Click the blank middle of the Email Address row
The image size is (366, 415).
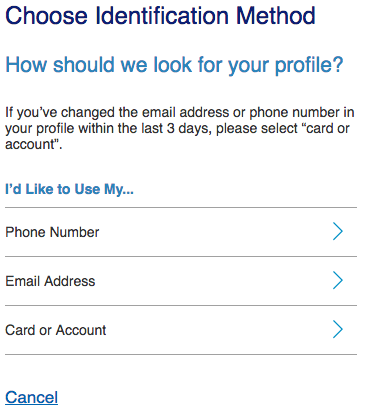213,281
